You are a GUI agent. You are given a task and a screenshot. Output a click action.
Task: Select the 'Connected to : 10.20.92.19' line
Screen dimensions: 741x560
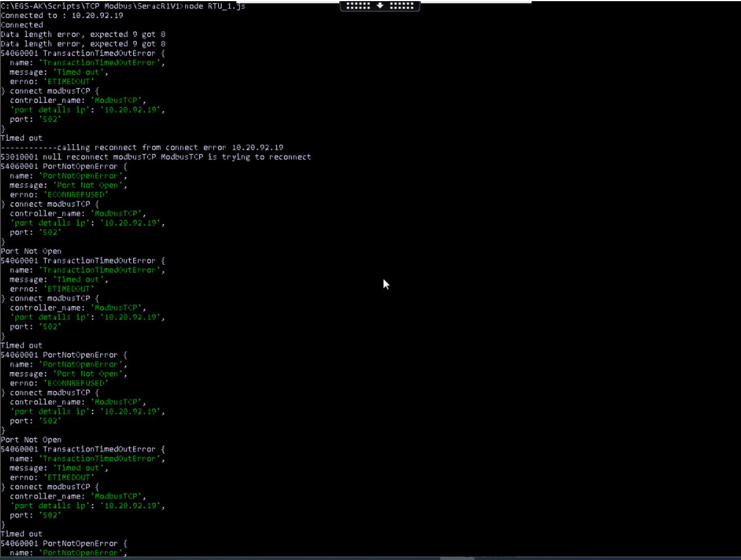coord(62,16)
